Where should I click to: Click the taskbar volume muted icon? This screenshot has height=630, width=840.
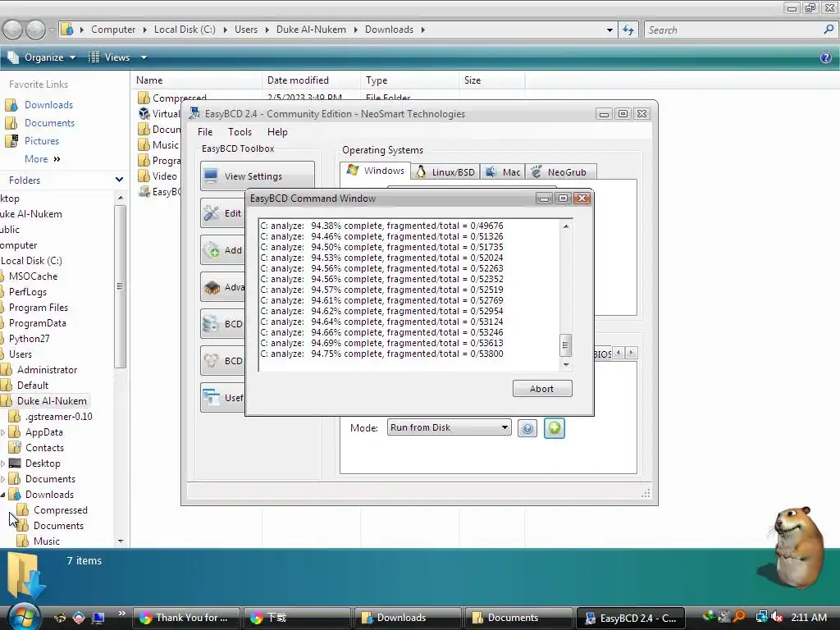point(777,617)
